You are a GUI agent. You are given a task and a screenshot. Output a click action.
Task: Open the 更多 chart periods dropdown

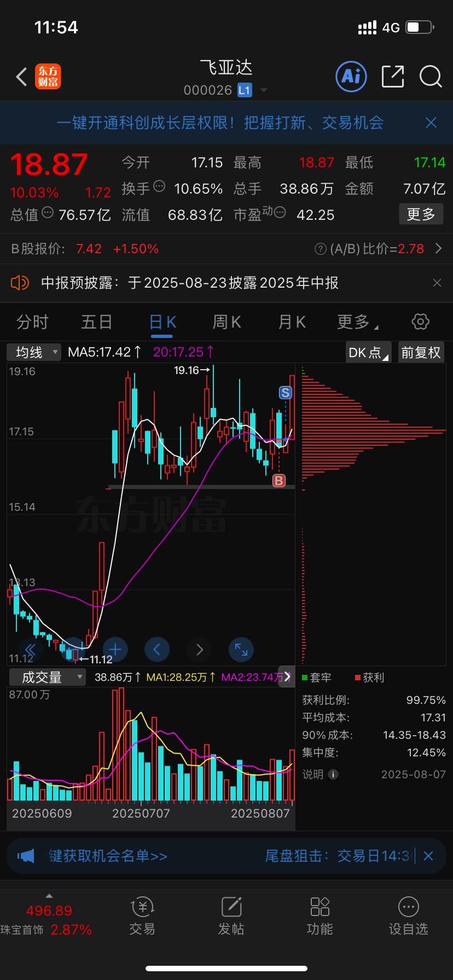[358, 322]
